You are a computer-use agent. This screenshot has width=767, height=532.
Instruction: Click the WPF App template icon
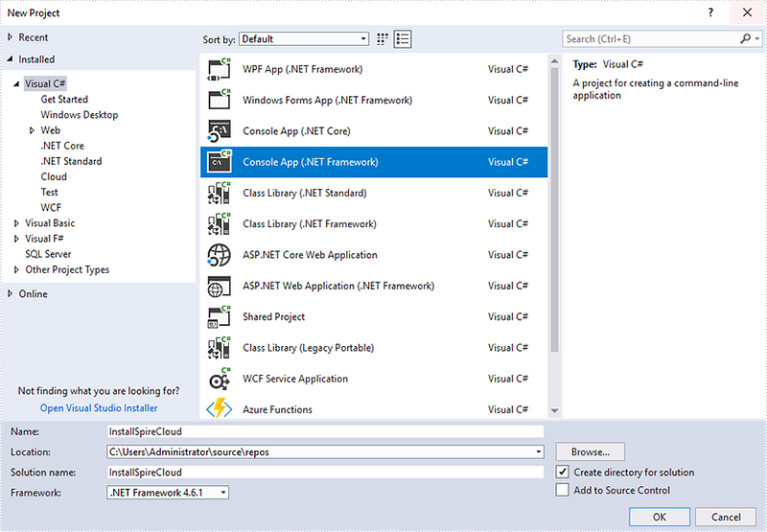tap(220, 69)
